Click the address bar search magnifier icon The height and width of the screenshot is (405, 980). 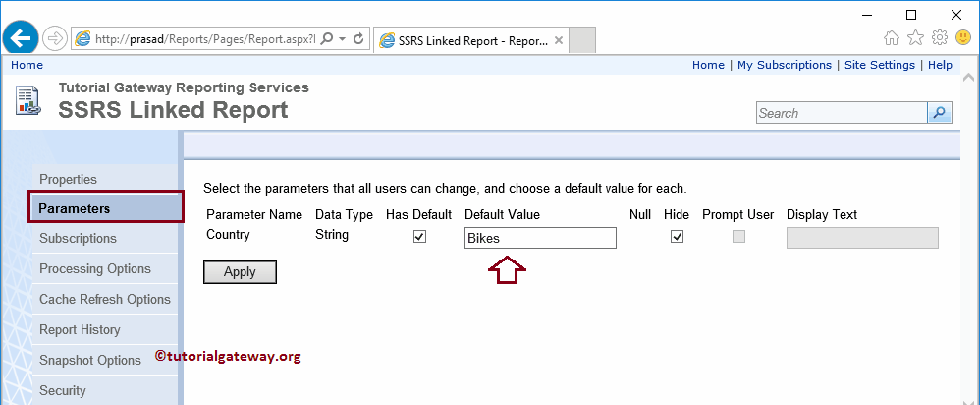coord(326,39)
